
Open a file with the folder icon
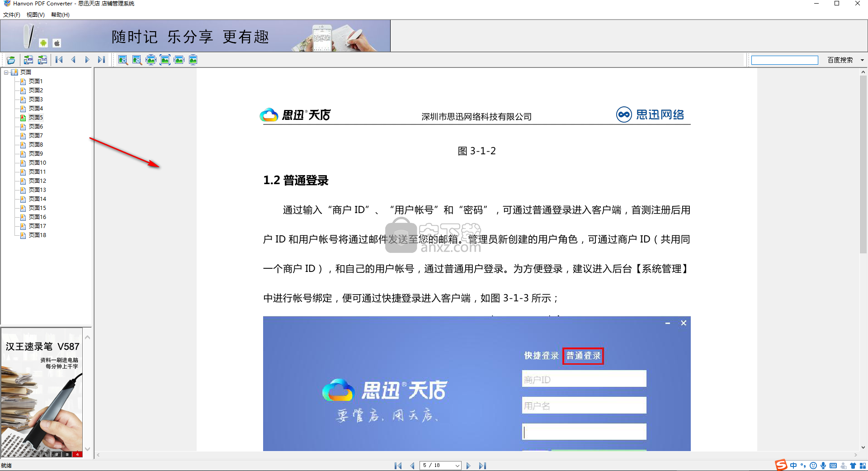click(x=11, y=60)
